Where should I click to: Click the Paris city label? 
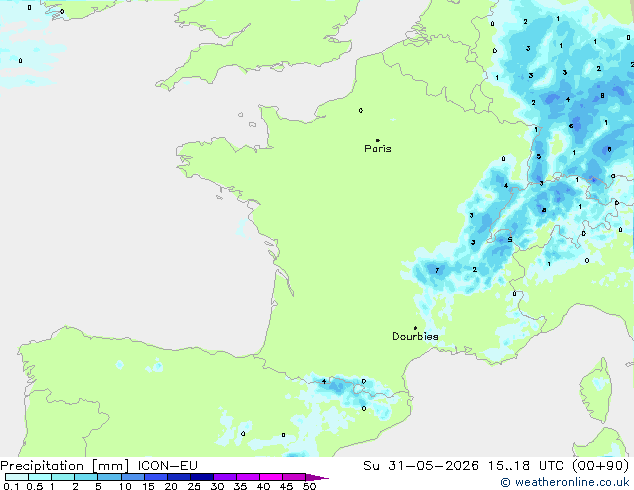[378, 149]
